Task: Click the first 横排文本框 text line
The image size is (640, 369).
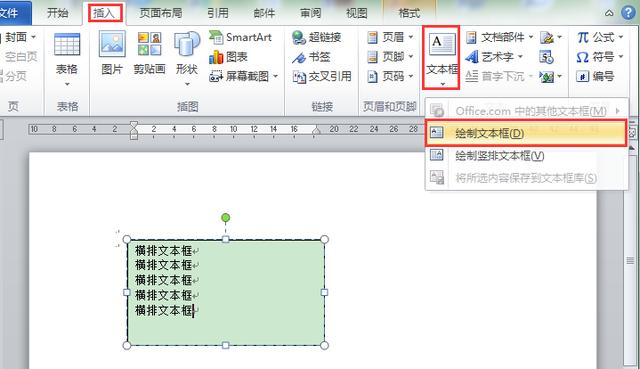Action: coord(163,250)
